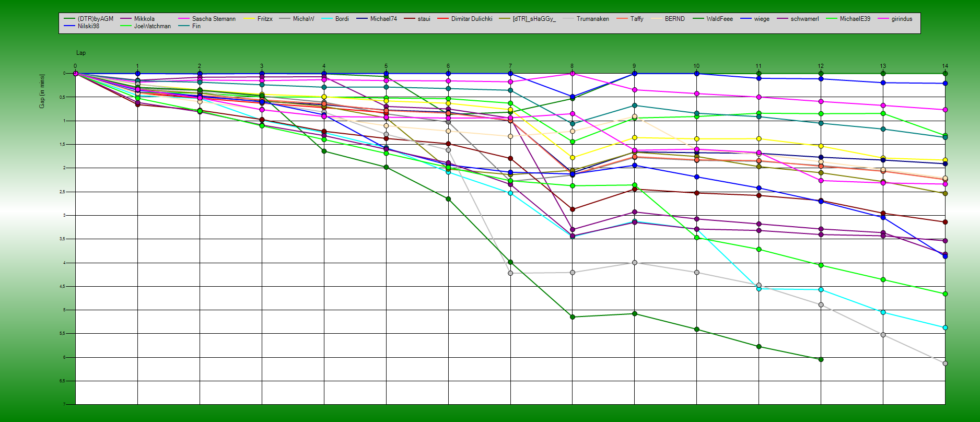Select the [dTR]_sHaGGy_ legend entry
Viewport: 980px width, 422px height.
point(534,19)
